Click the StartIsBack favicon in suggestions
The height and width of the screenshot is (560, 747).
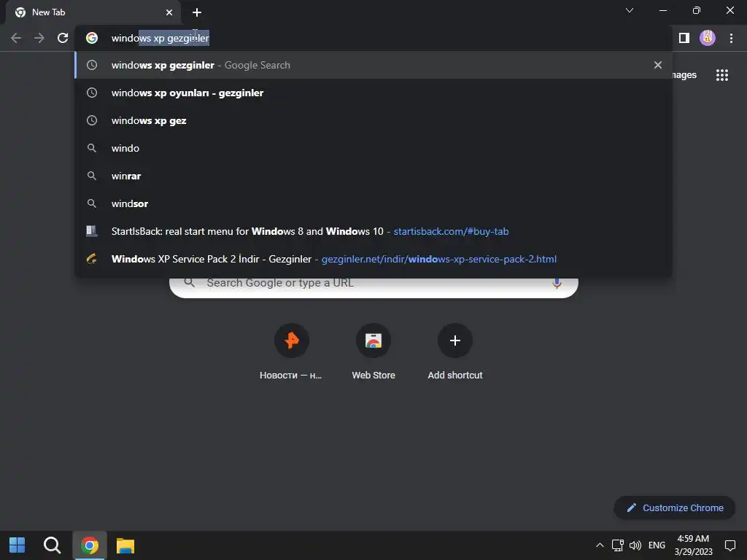click(x=92, y=231)
